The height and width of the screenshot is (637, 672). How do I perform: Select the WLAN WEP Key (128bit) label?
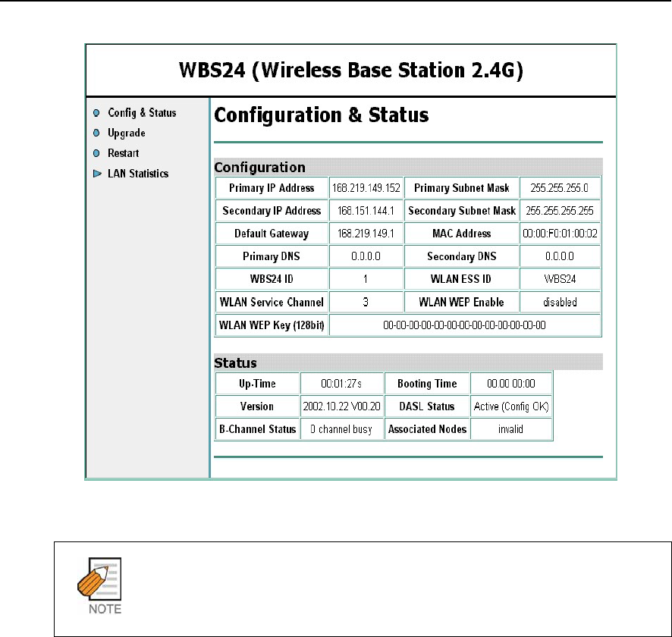tap(272, 325)
